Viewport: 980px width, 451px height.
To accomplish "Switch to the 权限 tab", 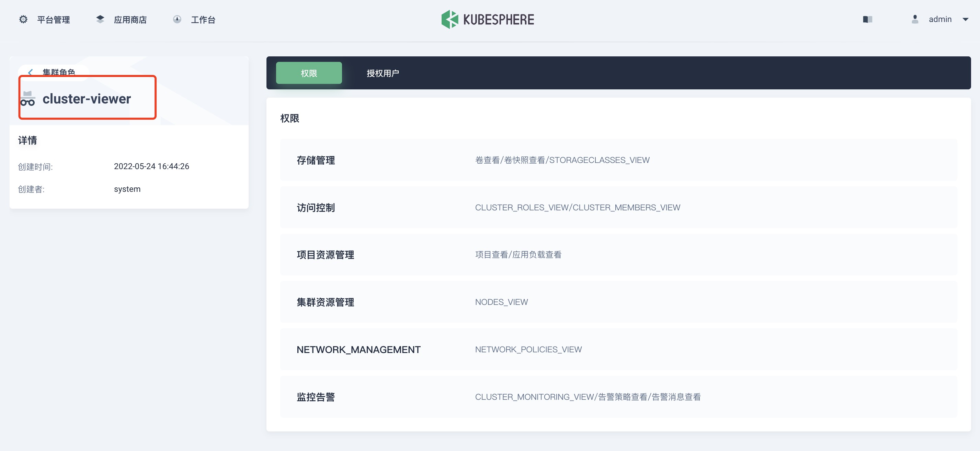I will pos(309,73).
